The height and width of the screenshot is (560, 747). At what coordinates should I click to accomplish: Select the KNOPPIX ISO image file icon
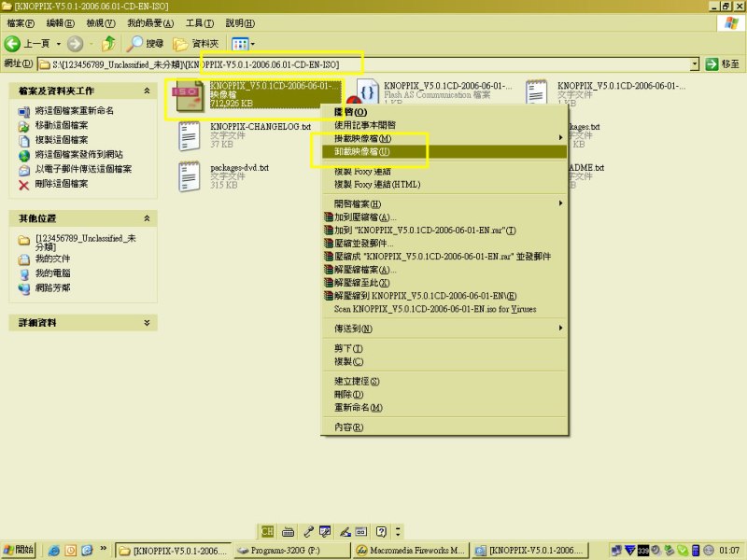click(x=190, y=95)
